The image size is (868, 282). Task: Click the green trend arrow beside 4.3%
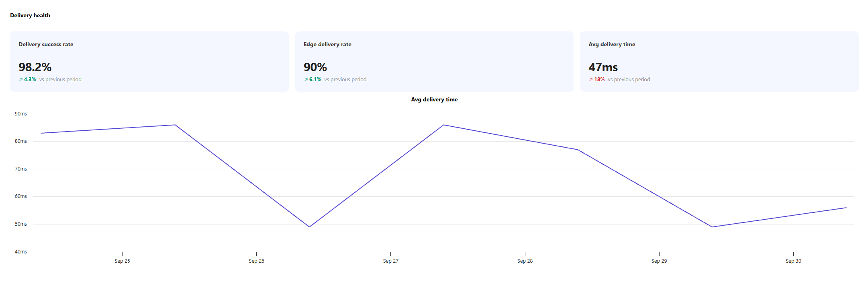pyautogui.click(x=21, y=80)
